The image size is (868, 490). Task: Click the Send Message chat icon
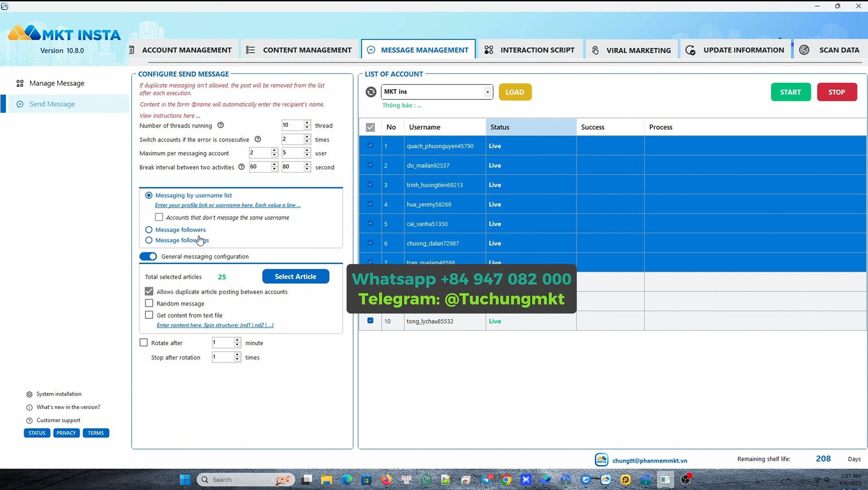[x=20, y=104]
